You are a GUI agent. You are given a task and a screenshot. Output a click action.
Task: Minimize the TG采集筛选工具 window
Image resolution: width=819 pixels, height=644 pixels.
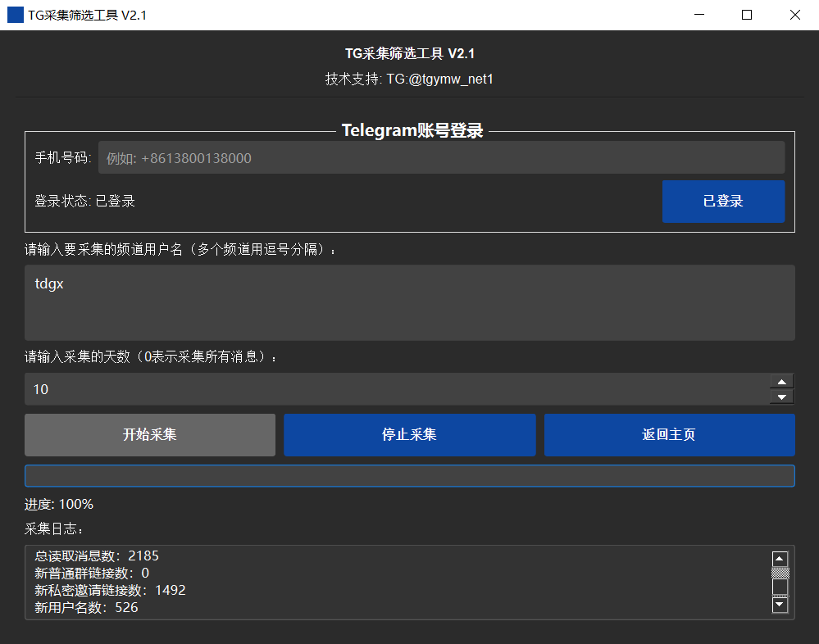pyautogui.click(x=699, y=15)
